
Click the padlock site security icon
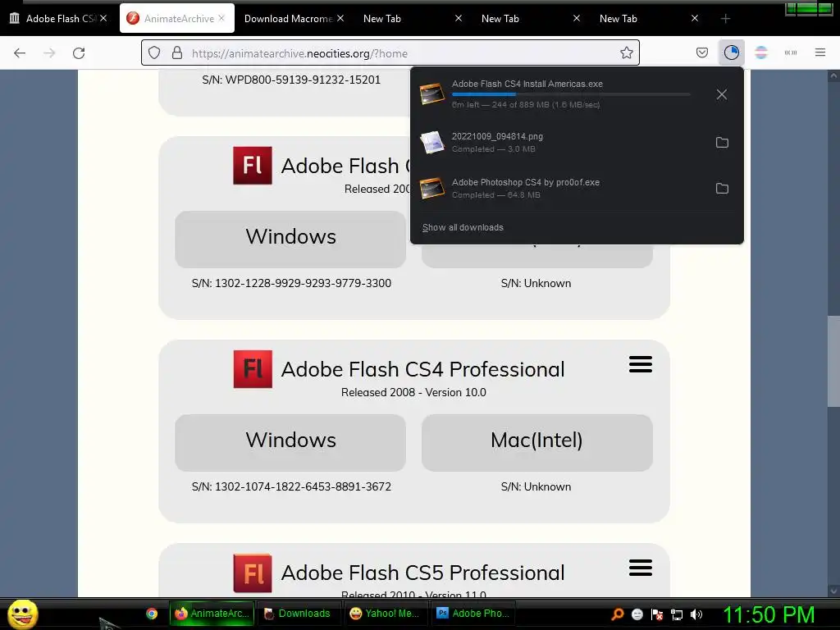tap(177, 53)
